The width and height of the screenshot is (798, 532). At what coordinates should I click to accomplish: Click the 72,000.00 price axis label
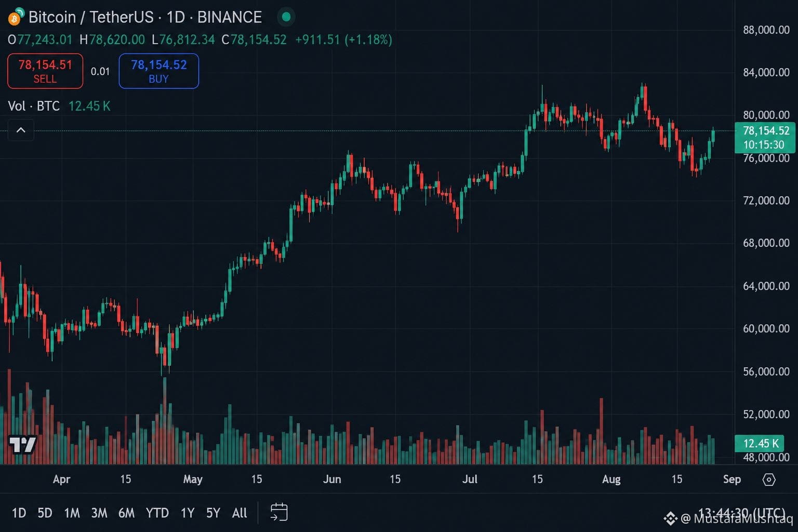766,201
